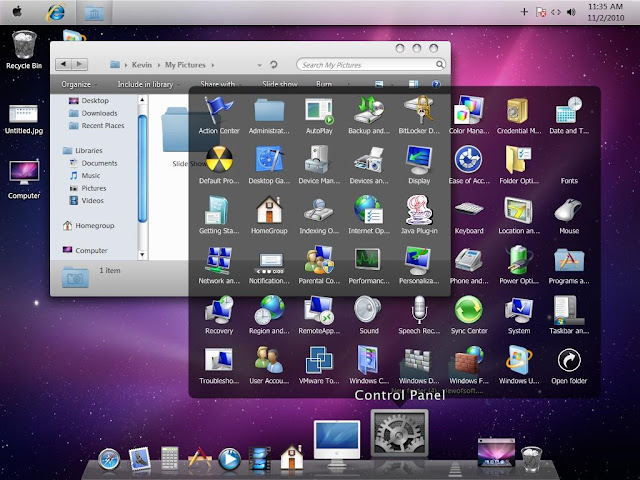Image resolution: width=640 pixels, height=480 pixels.
Task: Open trash can in dock
Action: 532,459
